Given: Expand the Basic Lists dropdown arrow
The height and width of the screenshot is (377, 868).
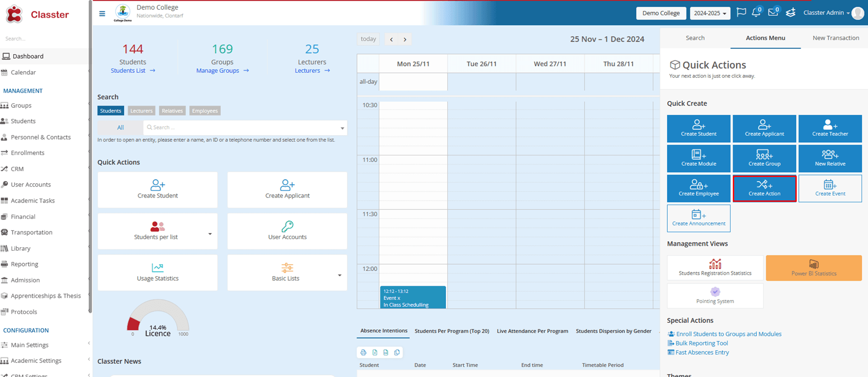Looking at the screenshot, I should (x=339, y=275).
